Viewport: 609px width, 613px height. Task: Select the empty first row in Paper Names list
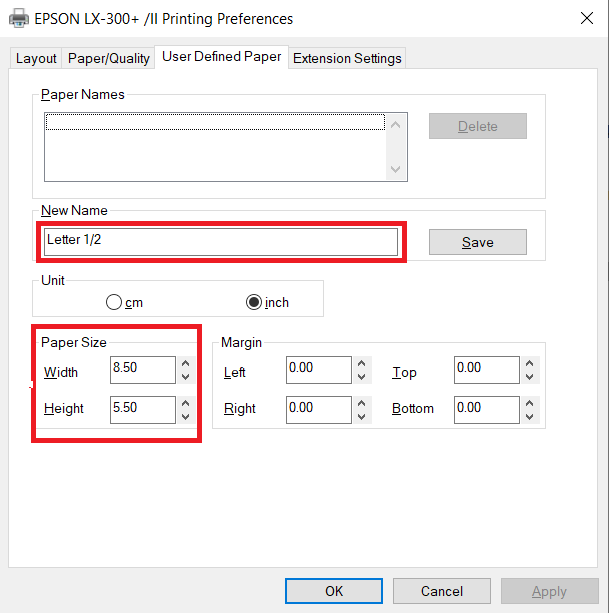click(x=215, y=122)
